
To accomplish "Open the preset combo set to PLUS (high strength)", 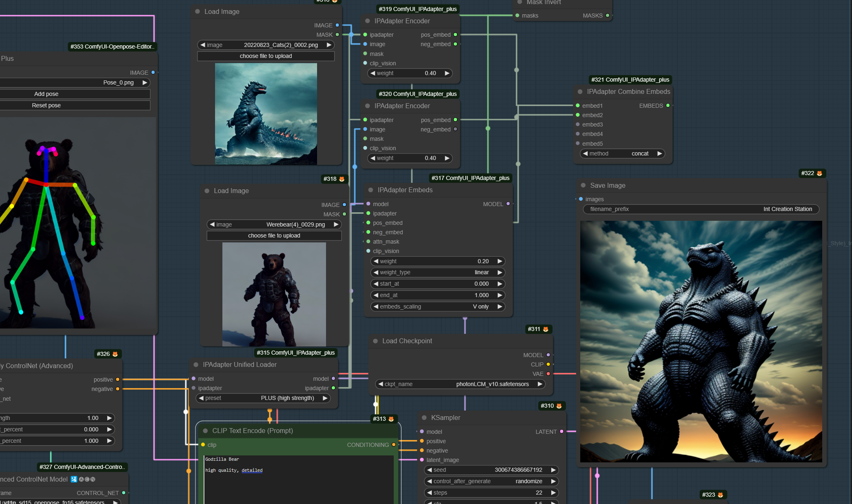I will coord(263,398).
